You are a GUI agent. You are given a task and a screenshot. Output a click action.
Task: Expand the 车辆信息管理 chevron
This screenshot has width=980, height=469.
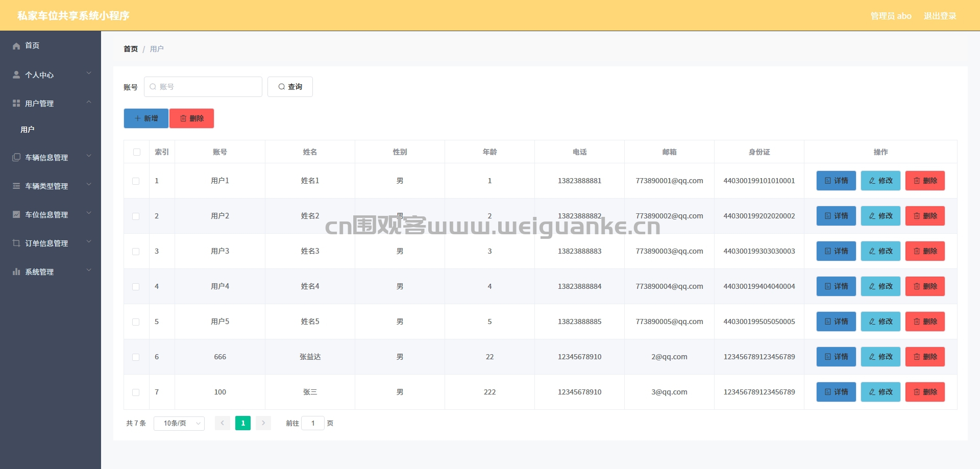point(89,156)
